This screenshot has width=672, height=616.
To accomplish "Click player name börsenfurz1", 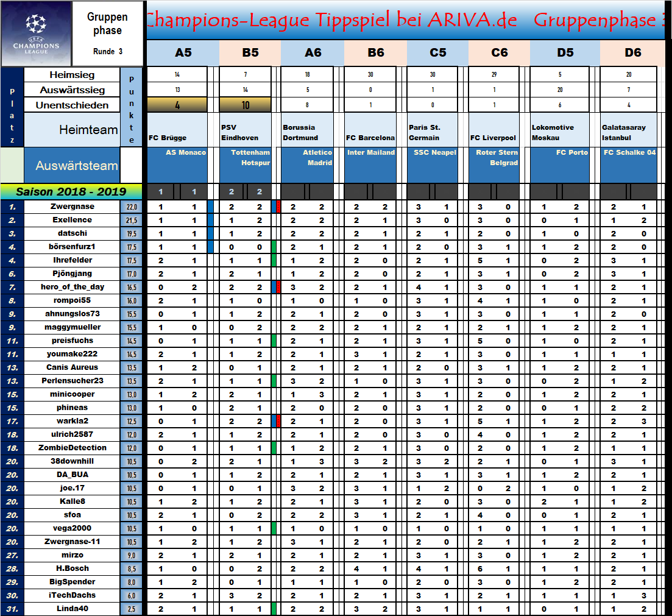I will click(x=72, y=247).
